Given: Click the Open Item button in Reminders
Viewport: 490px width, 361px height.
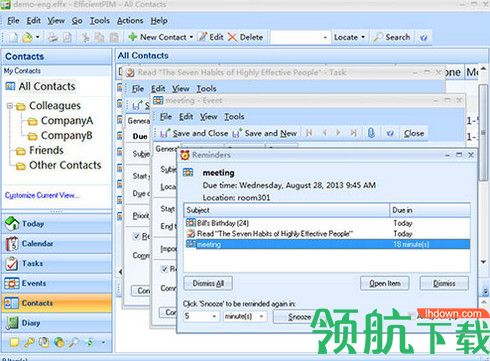Looking at the screenshot, I should (385, 283).
